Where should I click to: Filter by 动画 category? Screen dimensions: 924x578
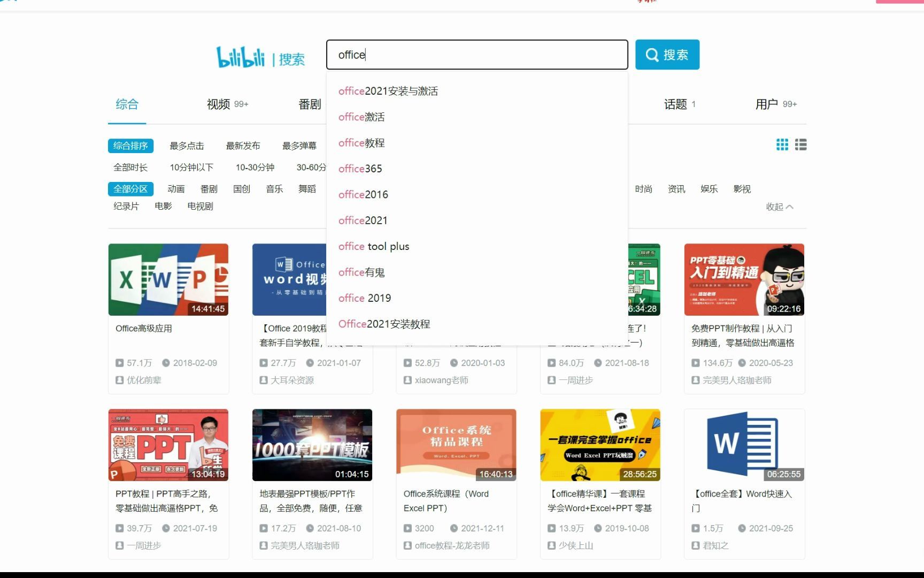pyautogui.click(x=176, y=189)
